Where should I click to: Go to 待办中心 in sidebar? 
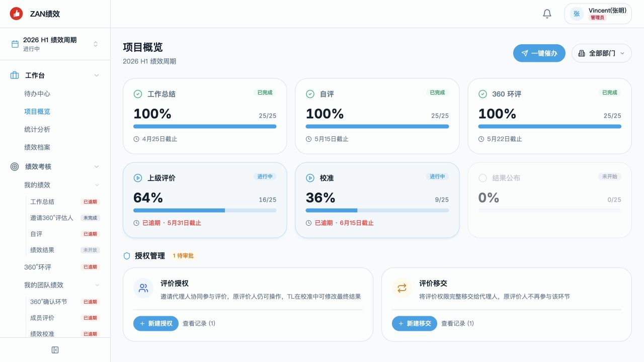(37, 94)
